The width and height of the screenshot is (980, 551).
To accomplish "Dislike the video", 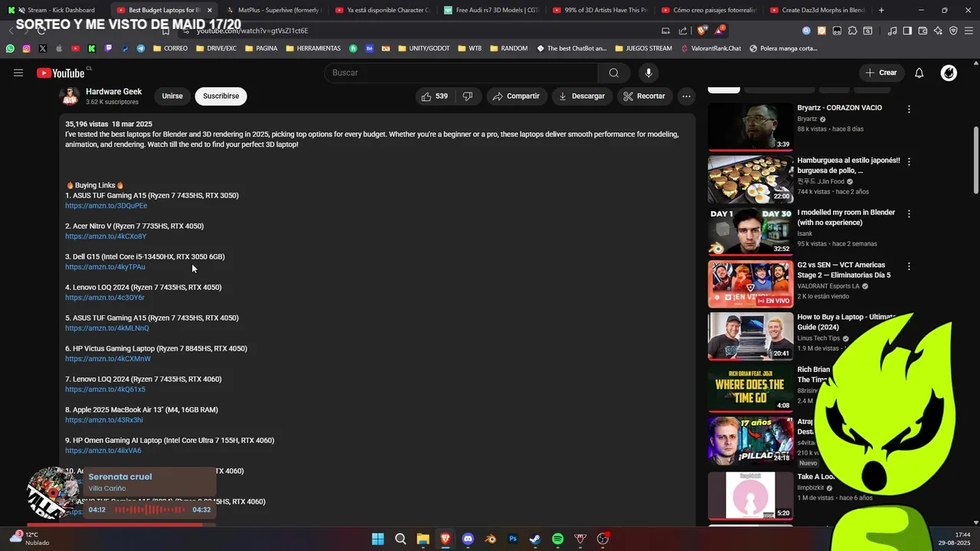I will [468, 96].
